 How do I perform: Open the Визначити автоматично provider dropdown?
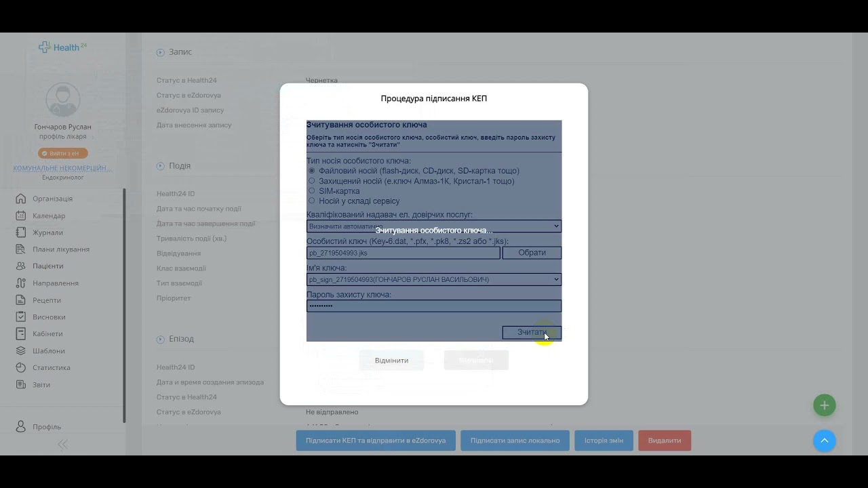[x=434, y=226]
